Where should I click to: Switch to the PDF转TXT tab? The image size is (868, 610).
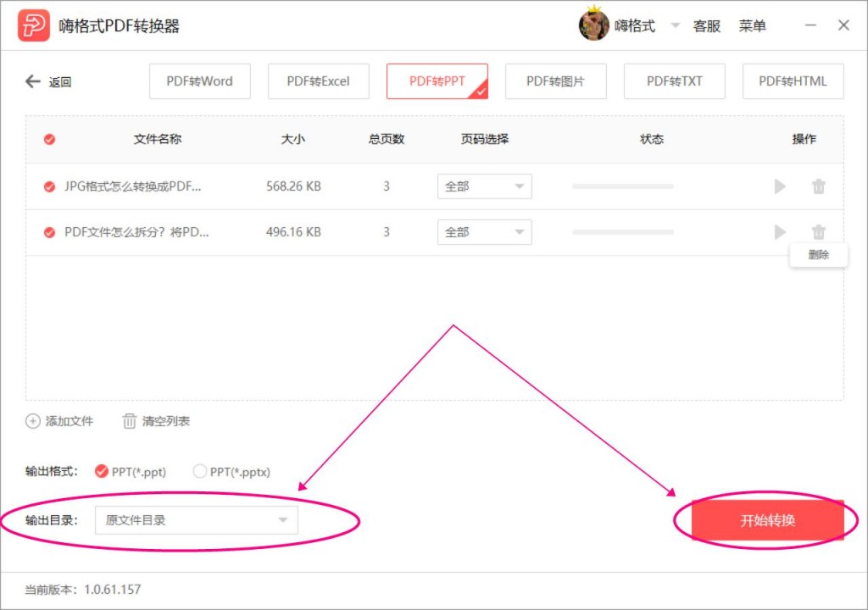click(674, 81)
